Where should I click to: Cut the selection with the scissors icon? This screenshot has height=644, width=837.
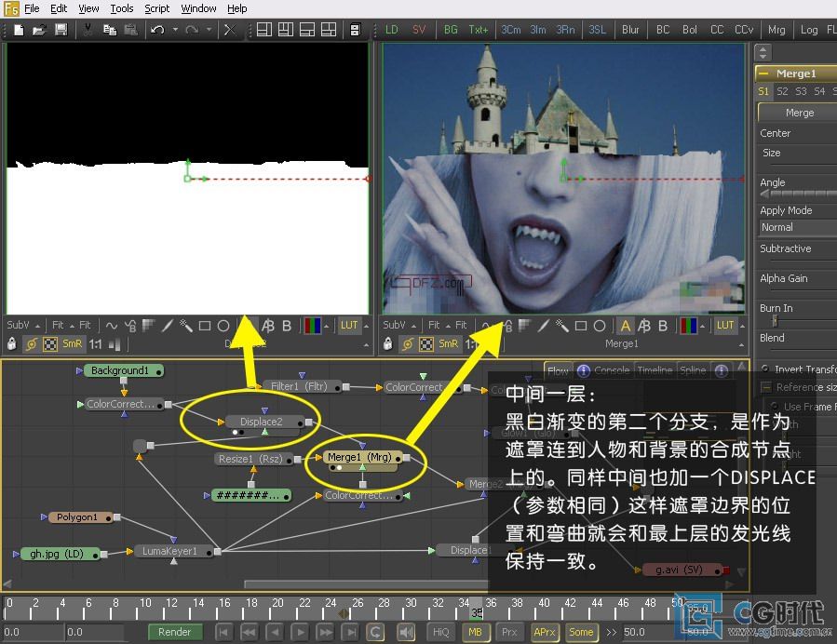(88, 30)
